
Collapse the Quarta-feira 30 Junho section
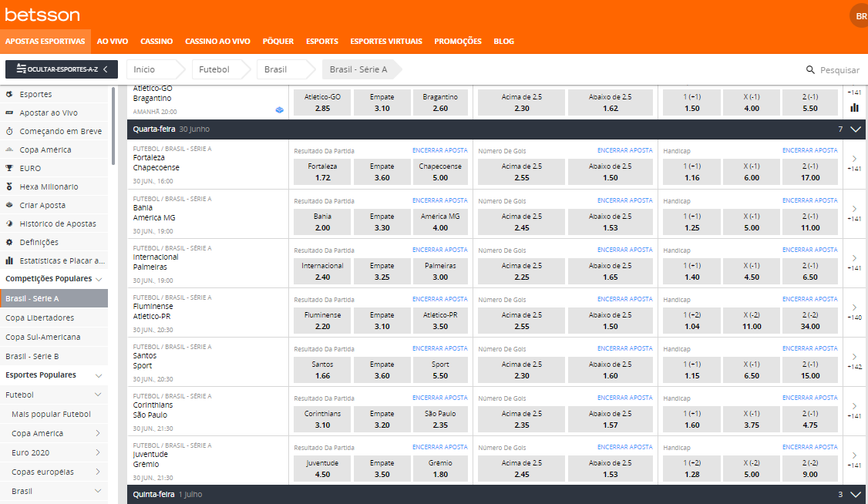[x=856, y=129]
